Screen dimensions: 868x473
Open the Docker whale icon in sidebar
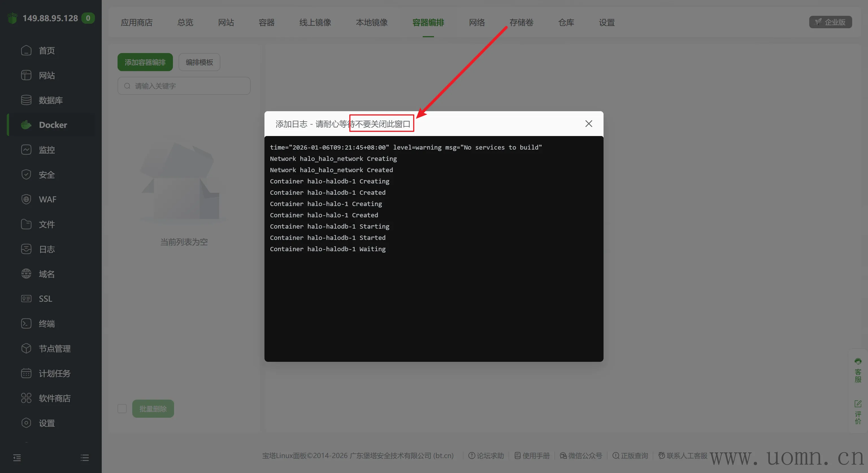(x=26, y=125)
